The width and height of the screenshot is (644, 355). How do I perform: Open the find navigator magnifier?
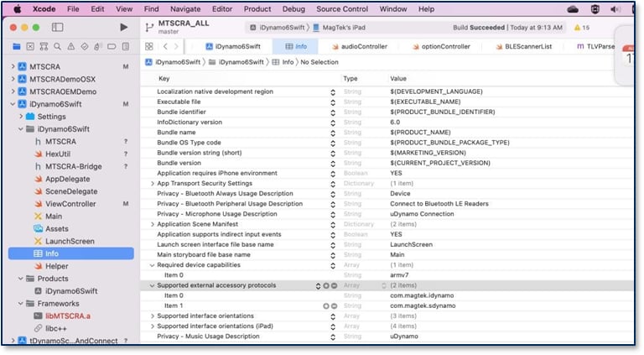point(58,46)
